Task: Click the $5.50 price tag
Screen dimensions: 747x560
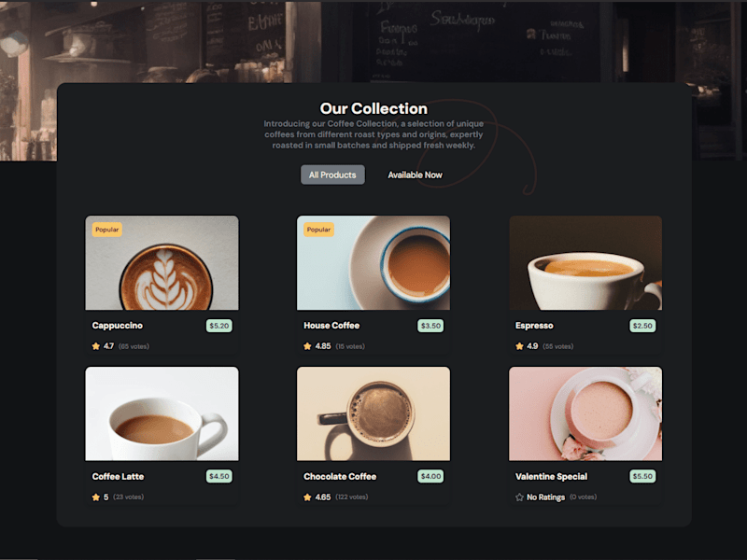Action: 642,476
